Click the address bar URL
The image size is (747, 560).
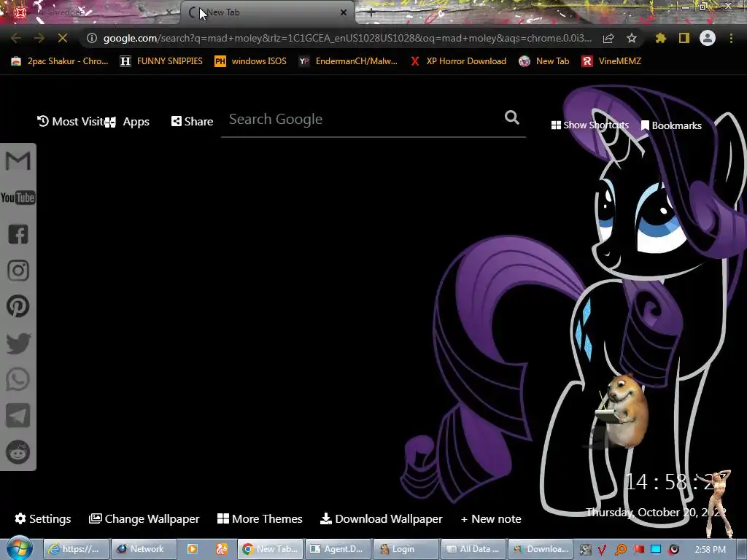point(347,38)
